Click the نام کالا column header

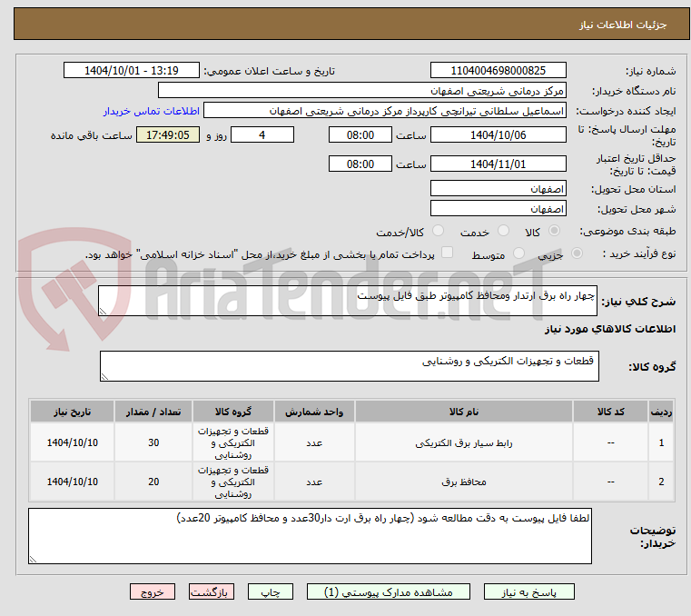pos(464,412)
